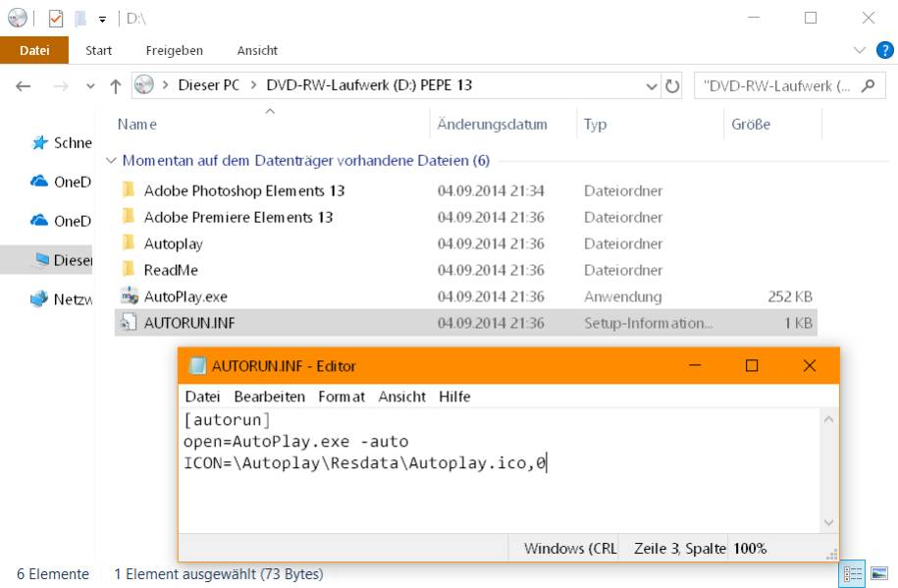Sort files by Änderungsdatum column header

click(x=492, y=125)
